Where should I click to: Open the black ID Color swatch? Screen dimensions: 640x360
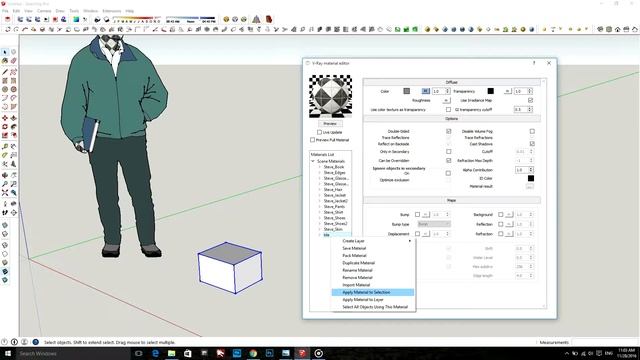point(531,178)
